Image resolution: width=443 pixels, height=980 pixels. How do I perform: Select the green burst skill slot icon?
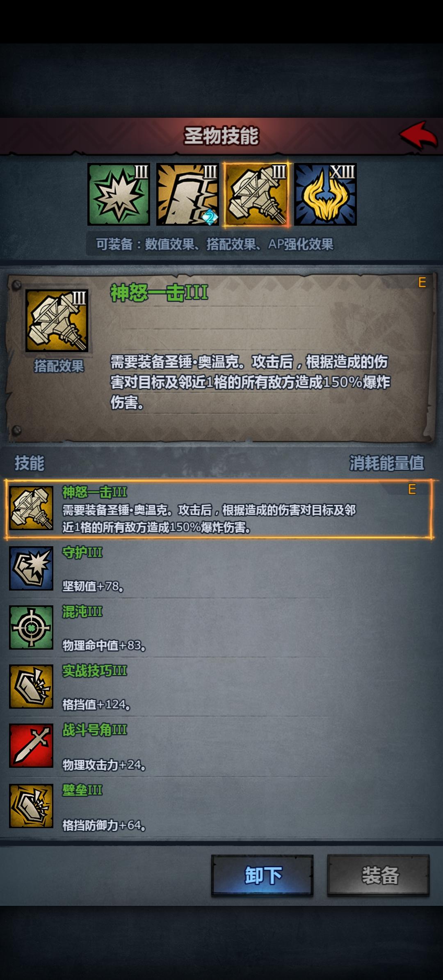pyautogui.click(x=119, y=194)
